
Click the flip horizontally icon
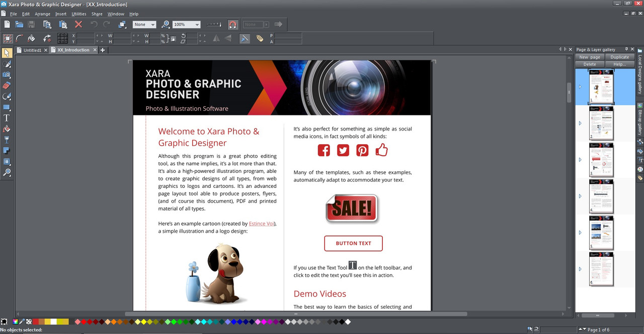216,38
